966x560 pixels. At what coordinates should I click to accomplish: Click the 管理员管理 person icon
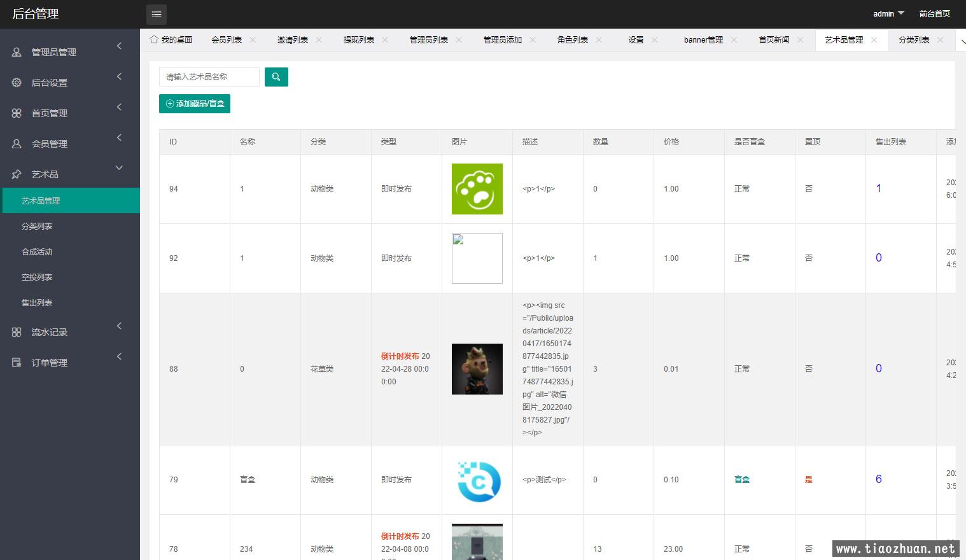(x=17, y=52)
